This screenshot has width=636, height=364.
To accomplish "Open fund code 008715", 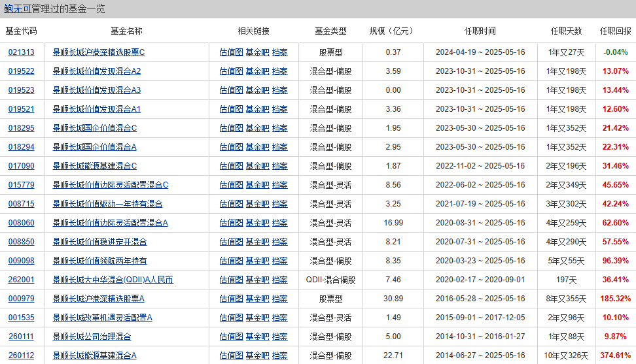I will [21, 204].
